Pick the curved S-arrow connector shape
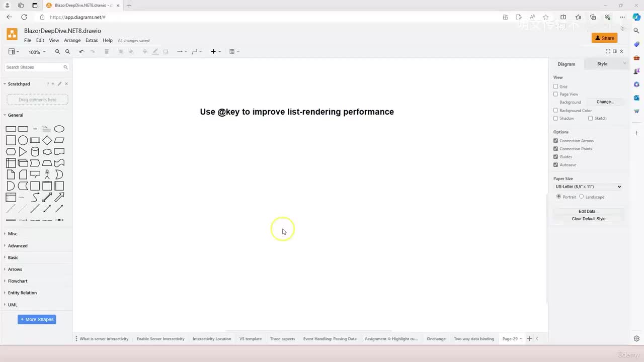 click(35, 197)
